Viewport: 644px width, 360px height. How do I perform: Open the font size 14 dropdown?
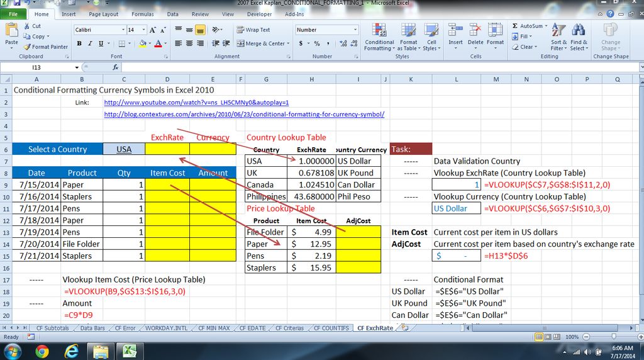[x=143, y=30]
